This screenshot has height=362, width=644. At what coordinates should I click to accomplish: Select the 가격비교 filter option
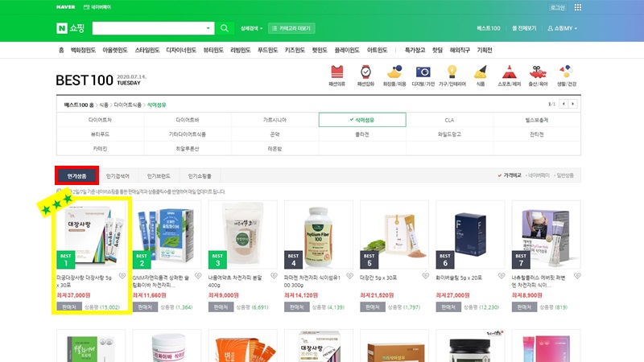pyautogui.click(x=510, y=175)
